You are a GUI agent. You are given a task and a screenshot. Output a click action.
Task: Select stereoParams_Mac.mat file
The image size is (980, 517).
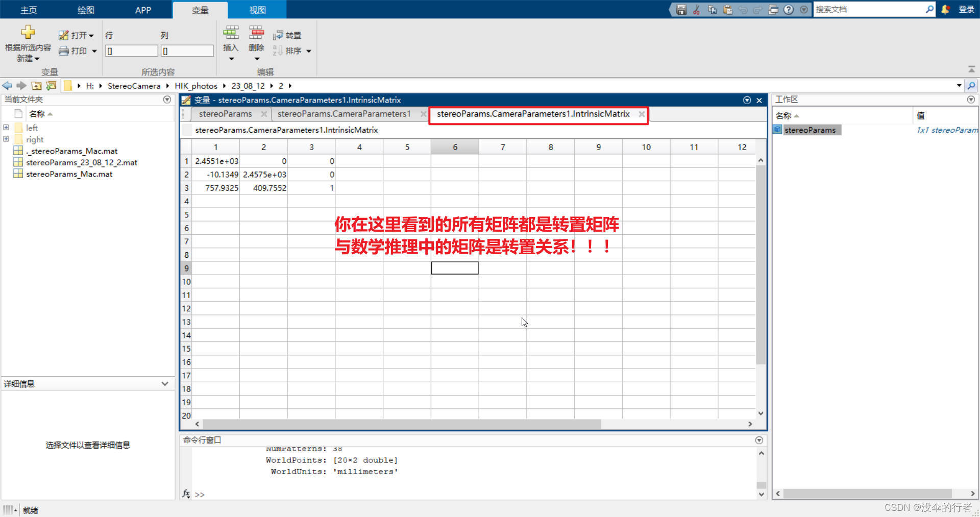[x=69, y=174]
